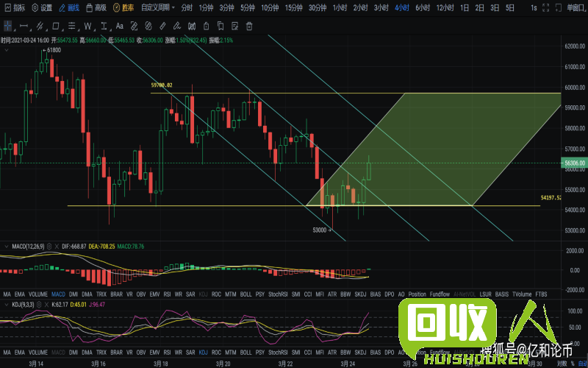Expand the 自定义周期 custom period dropdown

[158, 7]
